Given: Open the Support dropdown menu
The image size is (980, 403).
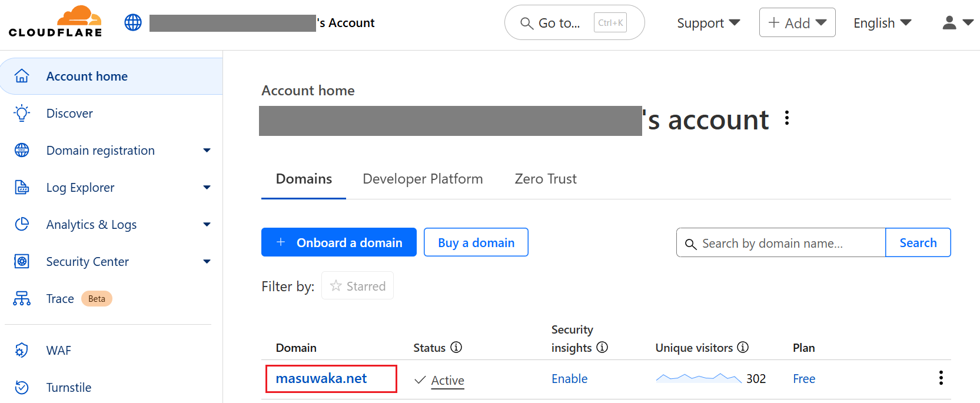Looking at the screenshot, I should [708, 23].
